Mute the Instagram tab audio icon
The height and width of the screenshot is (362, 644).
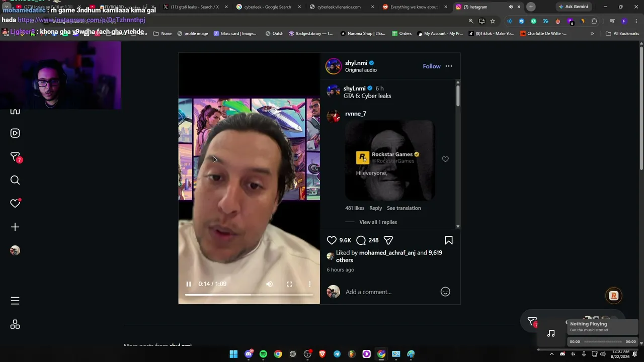coord(511,7)
